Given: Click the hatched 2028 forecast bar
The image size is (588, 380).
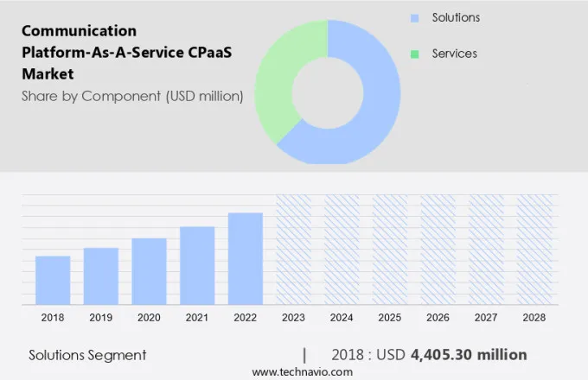Looking at the screenshot, I should [x=534, y=249].
